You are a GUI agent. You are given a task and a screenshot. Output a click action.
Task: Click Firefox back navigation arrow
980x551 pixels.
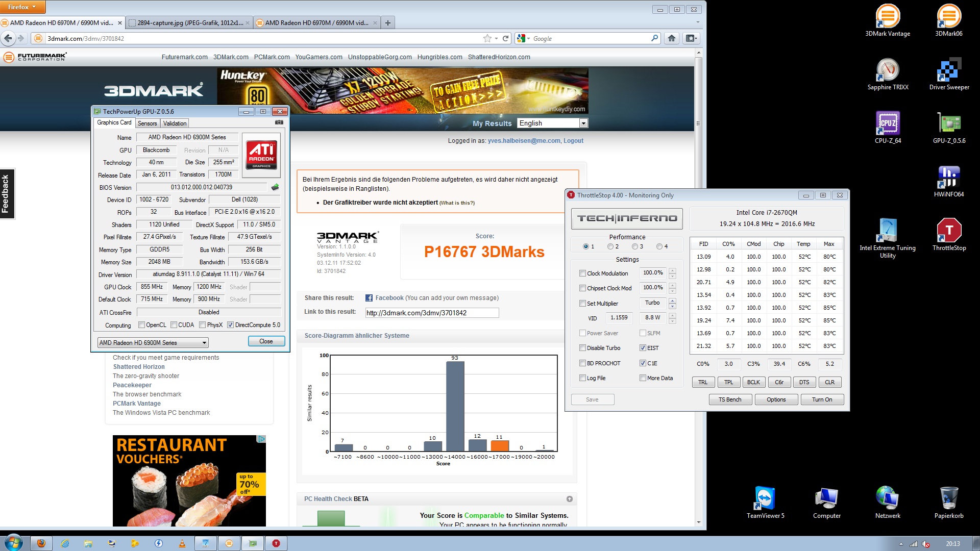pyautogui.click(x=8, y=38)
